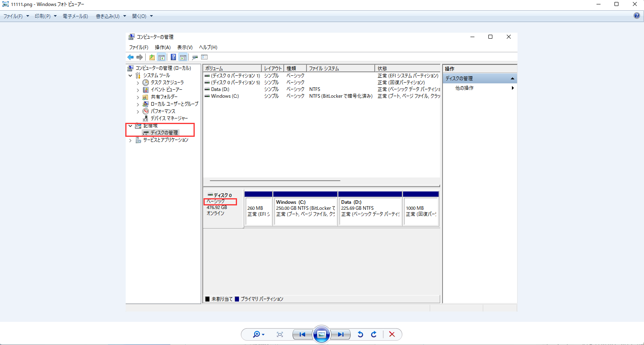This screenshot has height=345, width=644.
Task: Open the zoom magnifier control
Action: [259, 334]
